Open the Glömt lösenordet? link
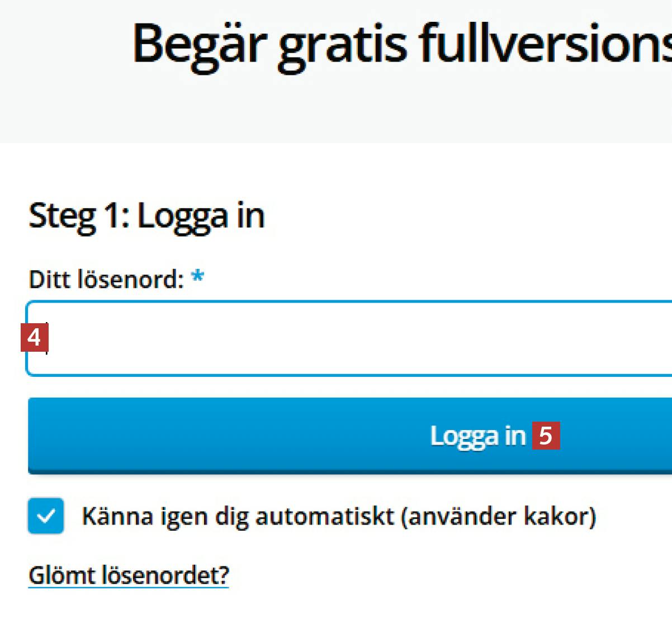 [129, 575]
